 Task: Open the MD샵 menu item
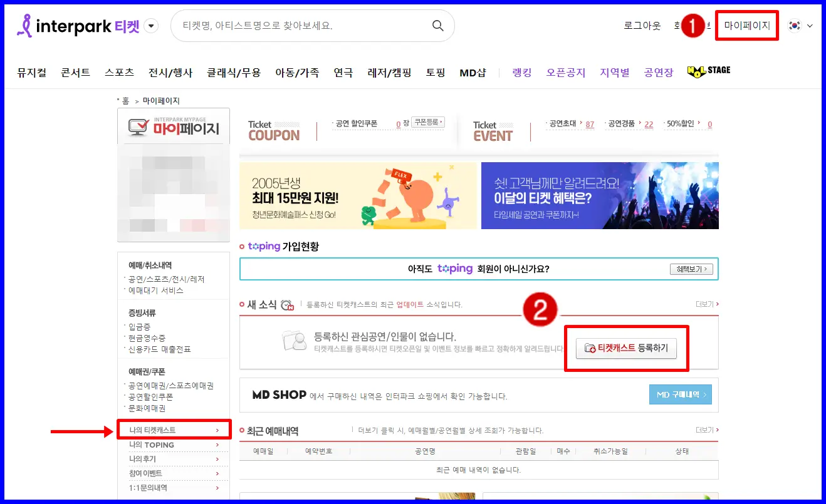pos(473,72)
